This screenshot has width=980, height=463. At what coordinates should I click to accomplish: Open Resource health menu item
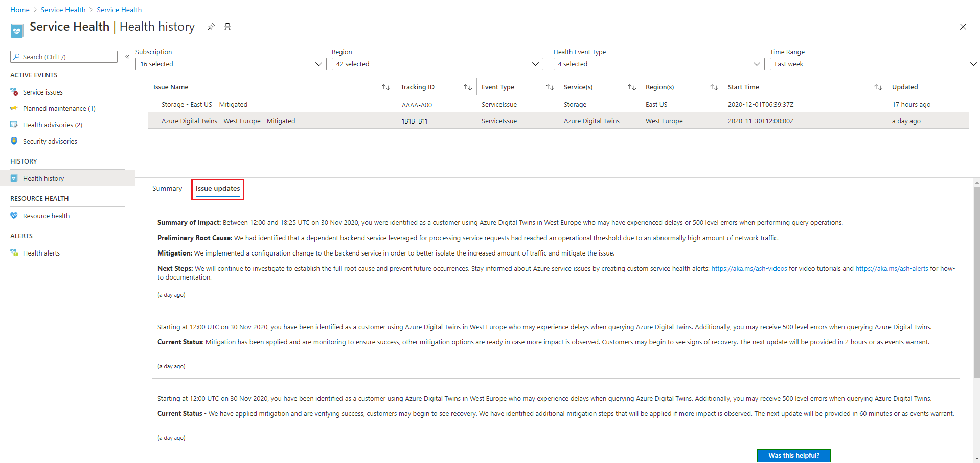click(47, 216)
